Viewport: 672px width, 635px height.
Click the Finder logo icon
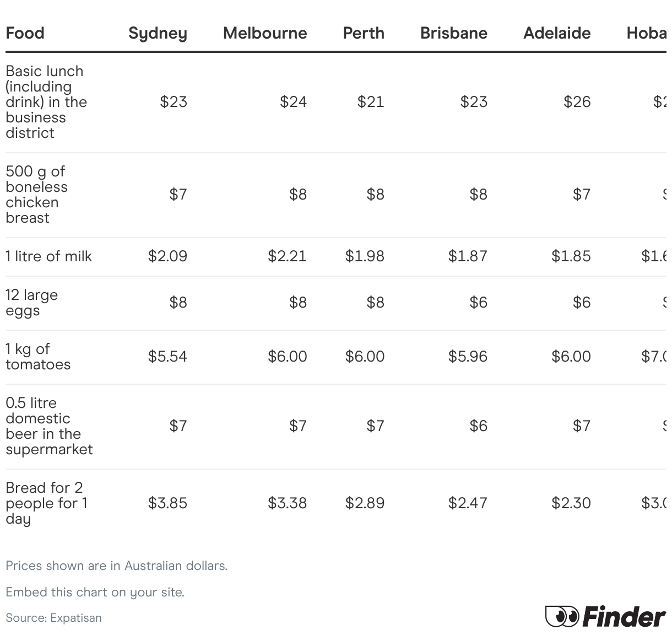click(x=605, y=616)
